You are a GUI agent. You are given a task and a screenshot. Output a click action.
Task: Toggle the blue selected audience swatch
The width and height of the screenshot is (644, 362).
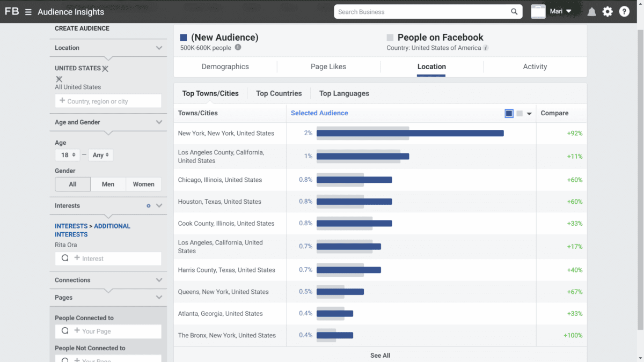[x=509, y=113]
